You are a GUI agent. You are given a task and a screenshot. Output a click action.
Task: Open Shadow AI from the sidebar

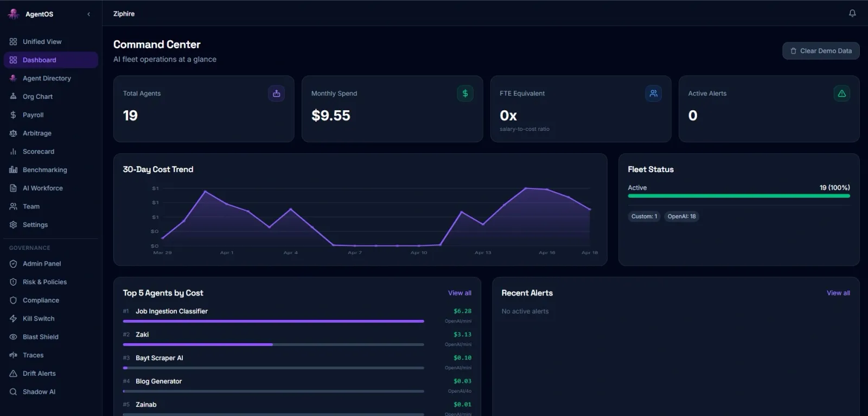(x=39, y=392)
